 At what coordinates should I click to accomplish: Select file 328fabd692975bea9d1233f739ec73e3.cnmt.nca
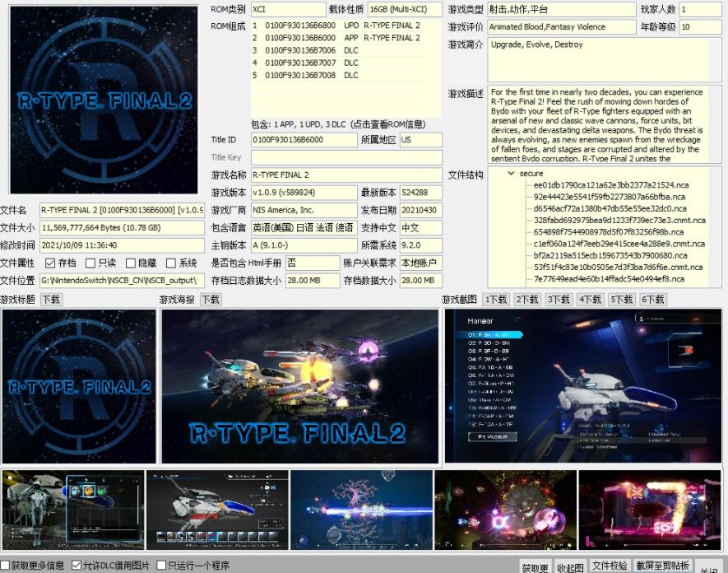coord(619,221)
